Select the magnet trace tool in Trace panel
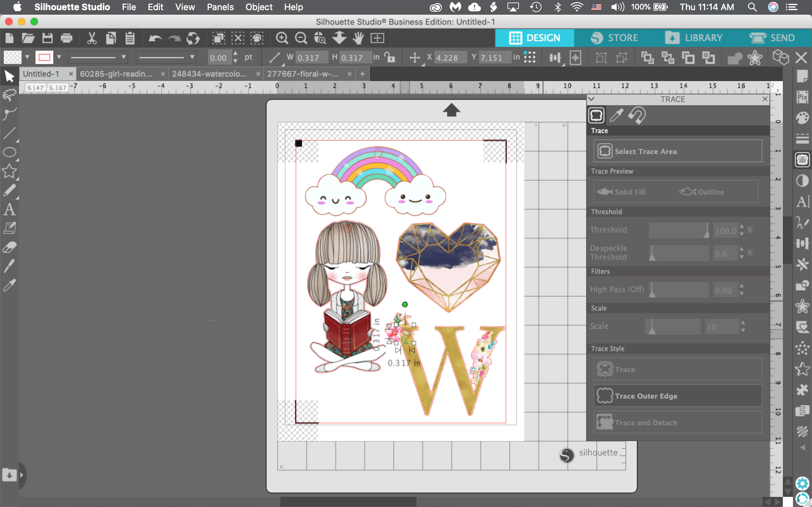This screenshot has width=812, height=507. (x=637, y=115)
